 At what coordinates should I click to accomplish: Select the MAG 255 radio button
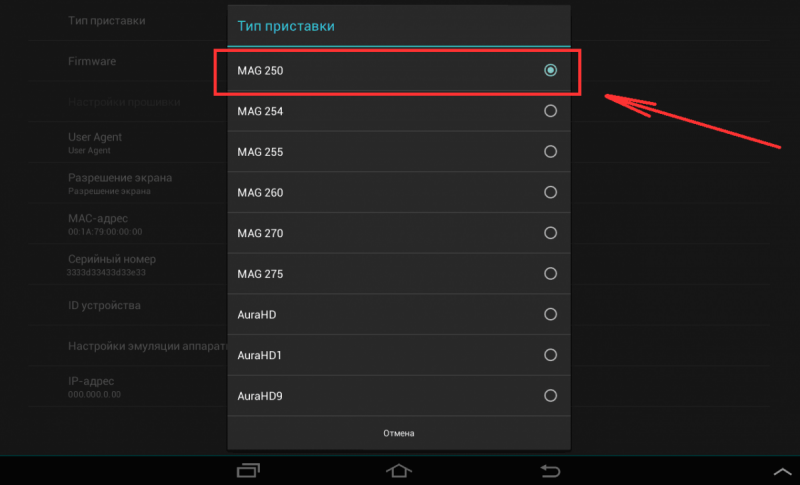click(550, 151)
